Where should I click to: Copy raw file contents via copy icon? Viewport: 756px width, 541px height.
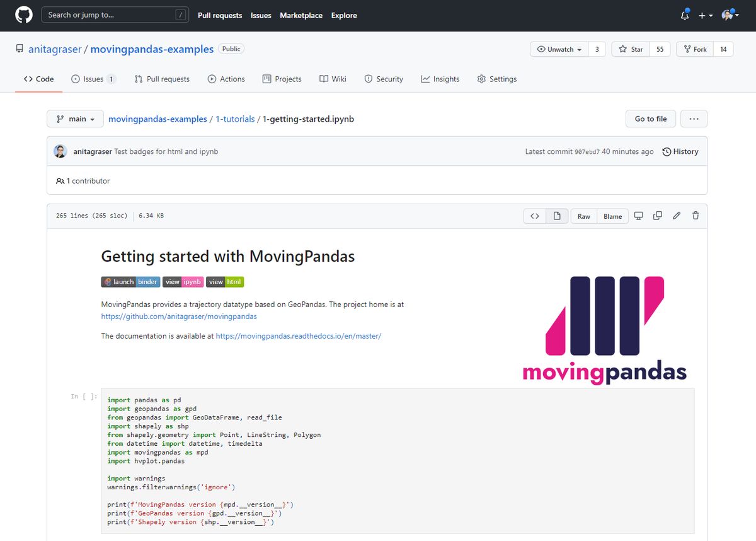657,216
